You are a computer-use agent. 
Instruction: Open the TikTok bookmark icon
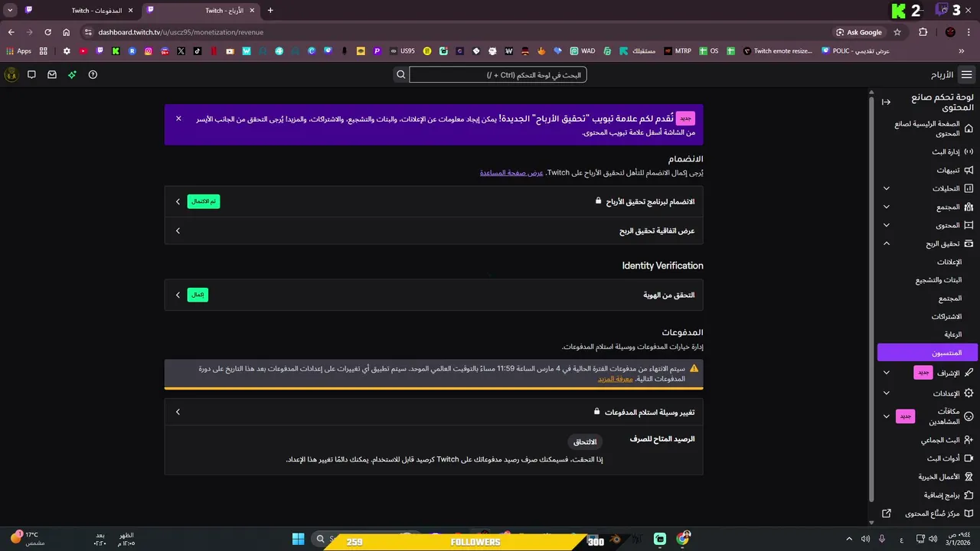pos(198,51)
